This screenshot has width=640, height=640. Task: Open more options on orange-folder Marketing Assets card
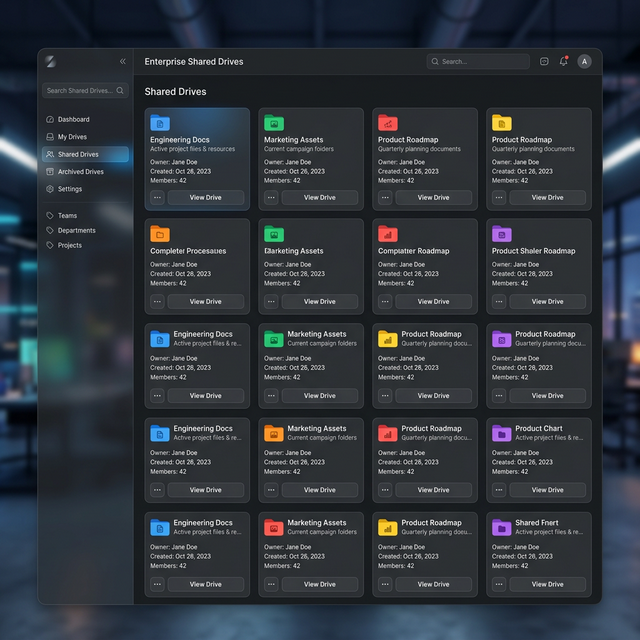pos(271,490)
